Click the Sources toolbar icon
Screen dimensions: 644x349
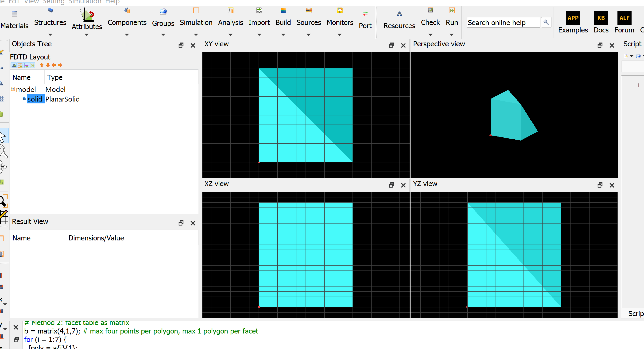[x=309, y=10]
